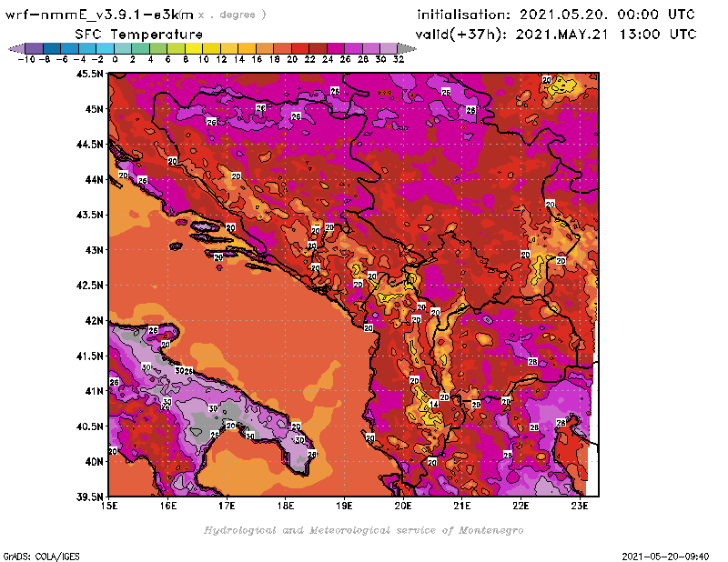The image size is (728, 562).
Task: Click the 45N latitude label
Action: 94,109
